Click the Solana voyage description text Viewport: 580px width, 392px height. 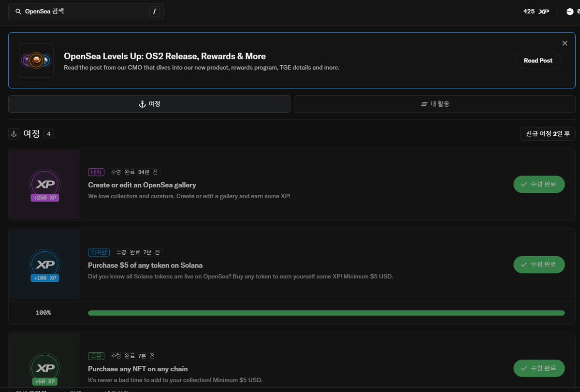coord(241,276)
